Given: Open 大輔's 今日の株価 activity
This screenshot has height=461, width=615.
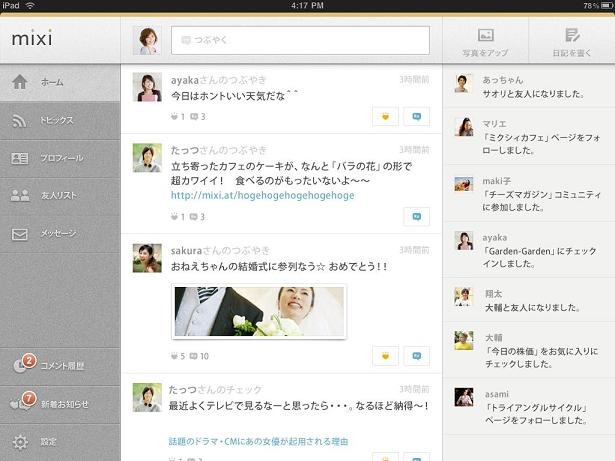Looking at the screenshot, I should 529,350.
